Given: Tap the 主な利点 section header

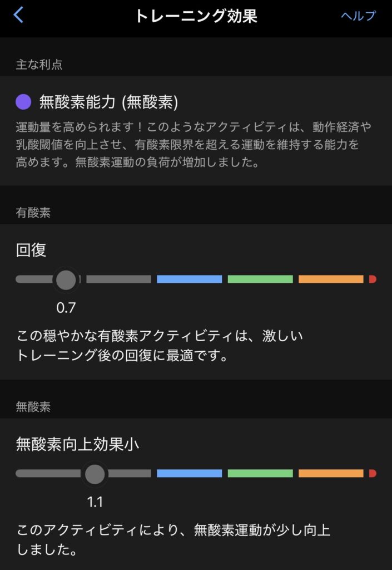Looking at the screenshot, I should [39, 65].
